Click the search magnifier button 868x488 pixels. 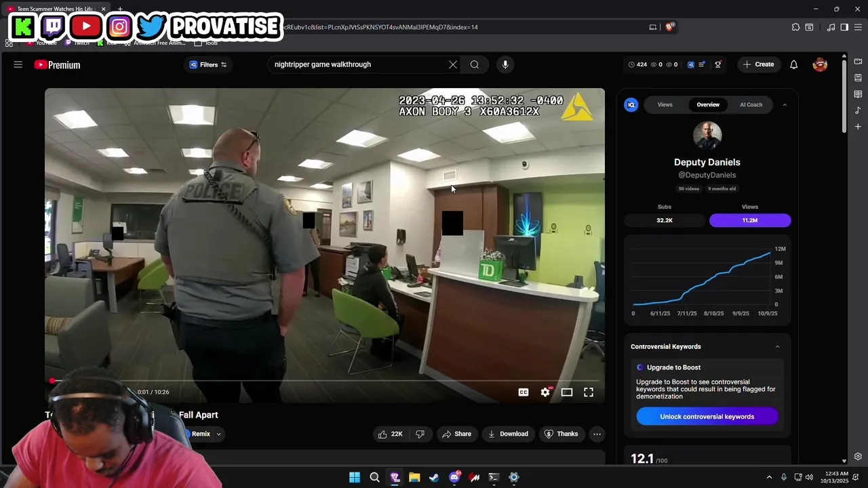[x=475, y=64]
